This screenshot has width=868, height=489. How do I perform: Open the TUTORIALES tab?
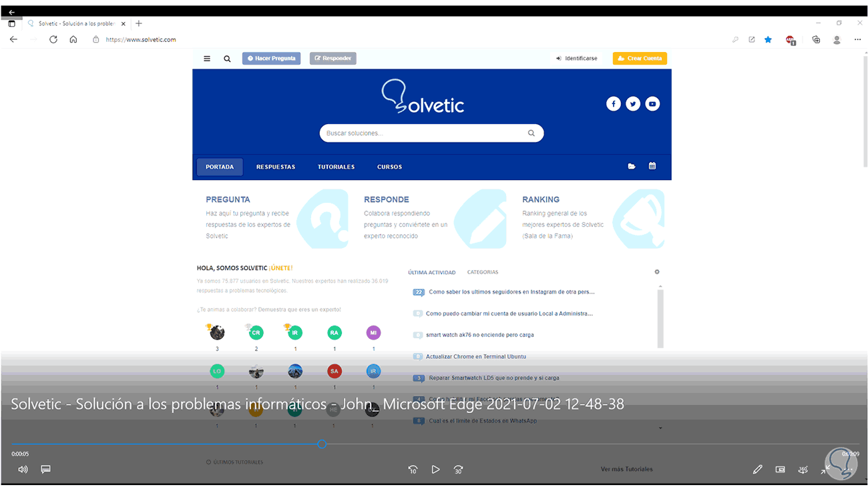[x=336, y=167]
